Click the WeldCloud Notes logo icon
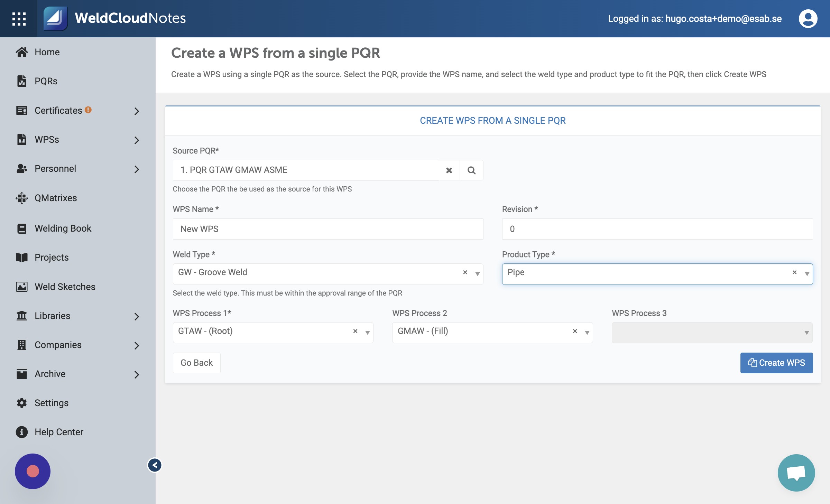The width and height of the screenshot is (830, 504). click(x=55, y=18)
